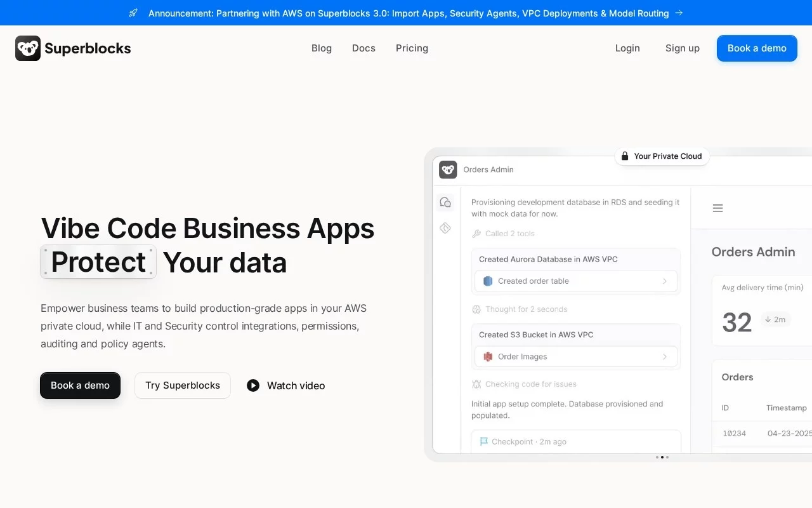Click the flag icon next to Checkpoint
This screenshot has width=812, height=508.
[x=484, y=441]
